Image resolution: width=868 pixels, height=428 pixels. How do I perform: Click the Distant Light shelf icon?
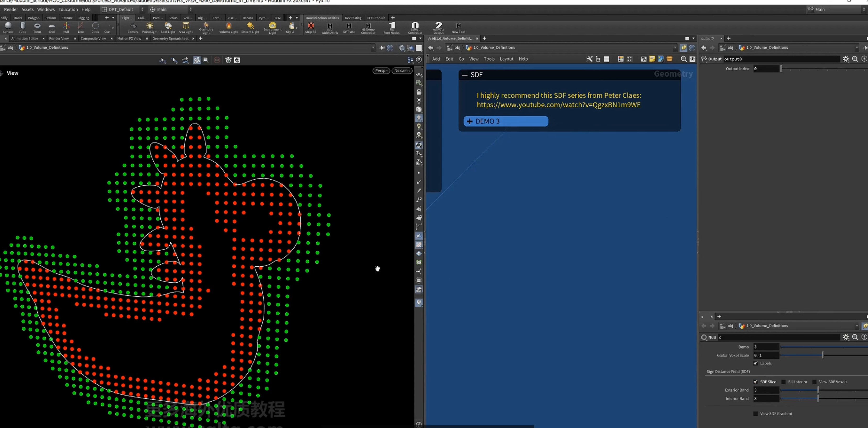click(x=250, y=28)
